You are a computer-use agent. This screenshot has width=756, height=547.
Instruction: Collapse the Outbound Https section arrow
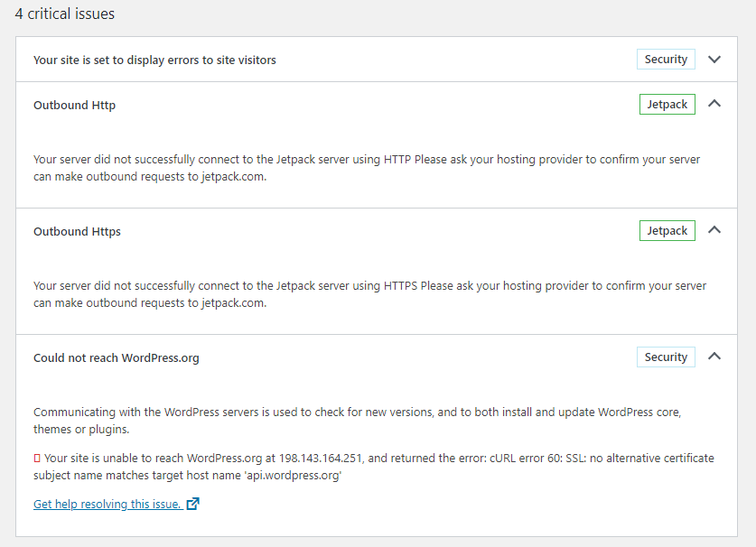[714, 230]
